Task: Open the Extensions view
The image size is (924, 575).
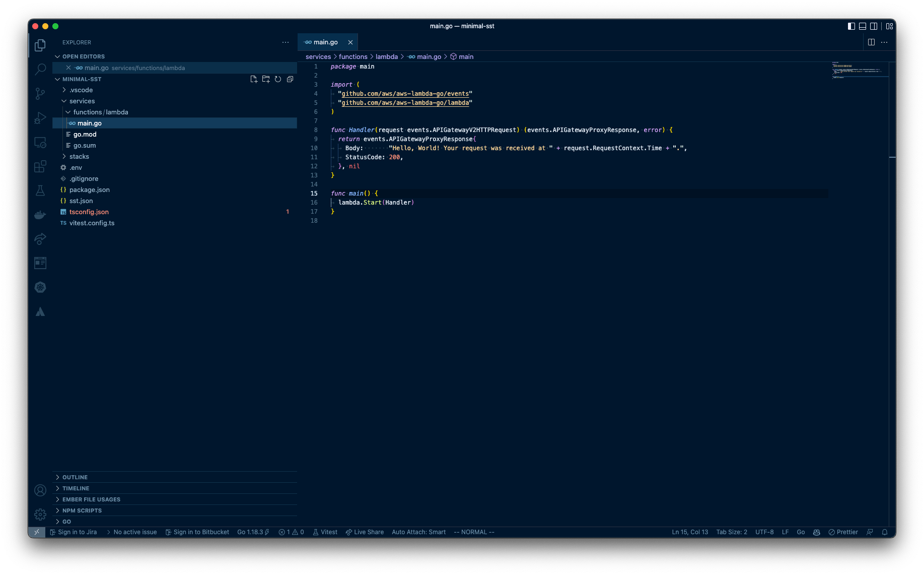Action: (x=40, y=166)
